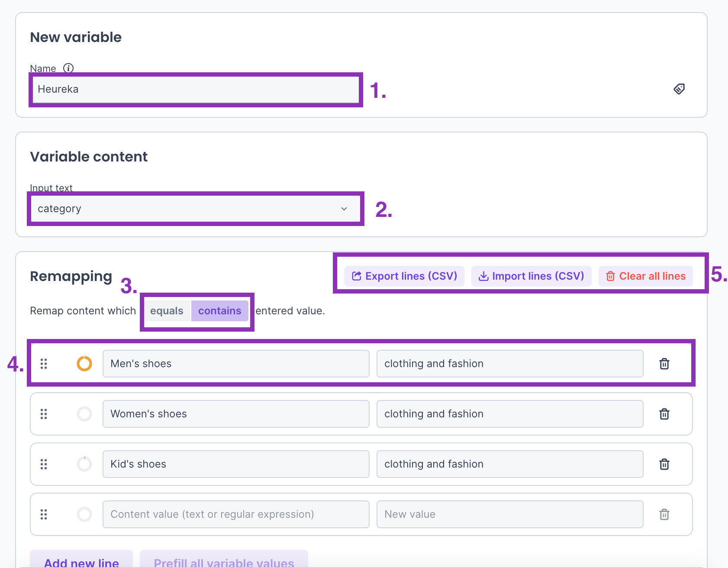Click the Name field containing Heureka
Viewport: 728px width, 568px height.
pyautogui.click(x=195, y=89)
